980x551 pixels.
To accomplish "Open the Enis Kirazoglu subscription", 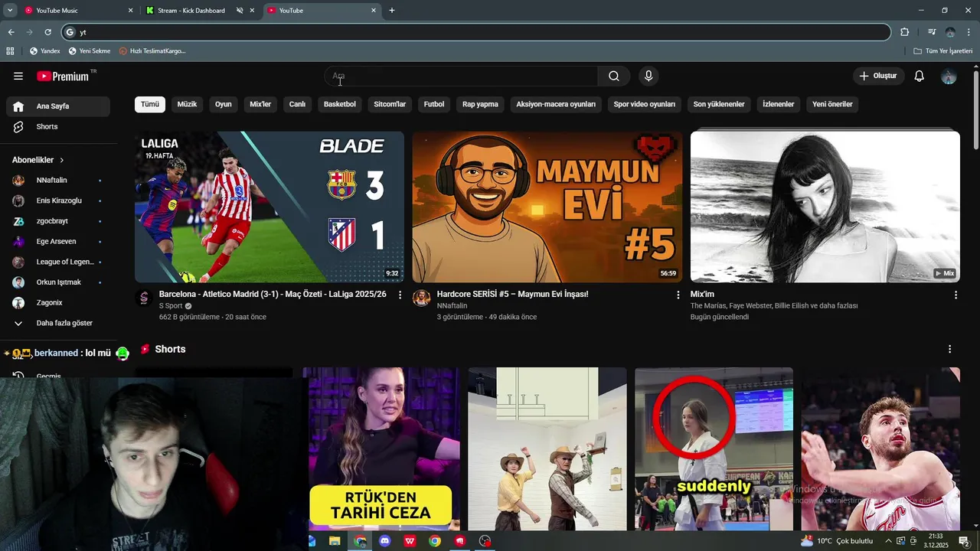I will (58, 201).
